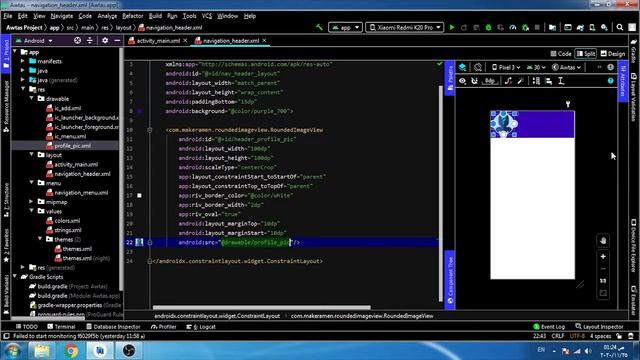The width and height of the screenshot is (640, 360).
Task: Open the Build menu
Action: click(x=155, y=16)
